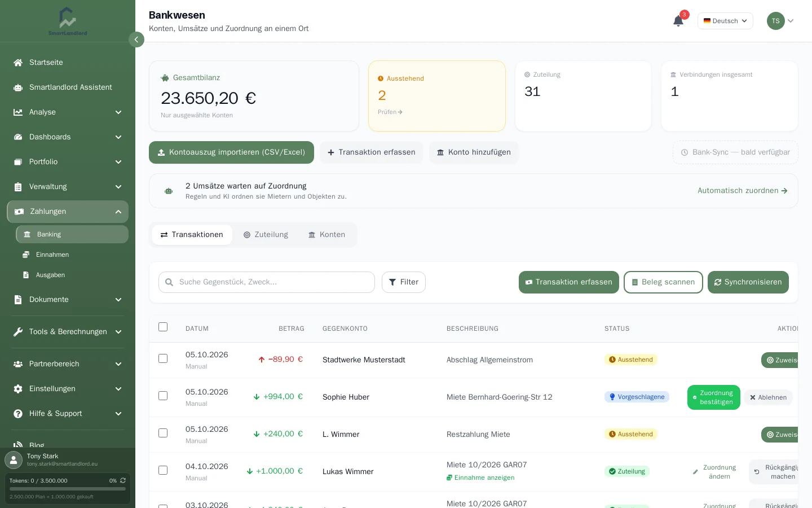Click the Dashboards gauge icon
812x508 pixels.
pos(18,137)
